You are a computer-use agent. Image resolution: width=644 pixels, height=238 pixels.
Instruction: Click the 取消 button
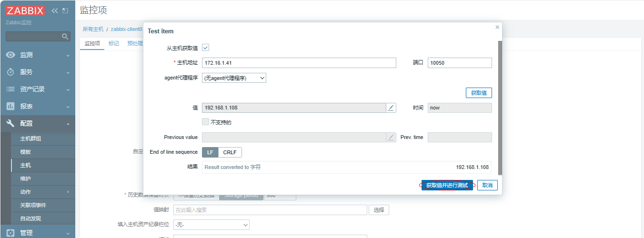pos(487,185)
